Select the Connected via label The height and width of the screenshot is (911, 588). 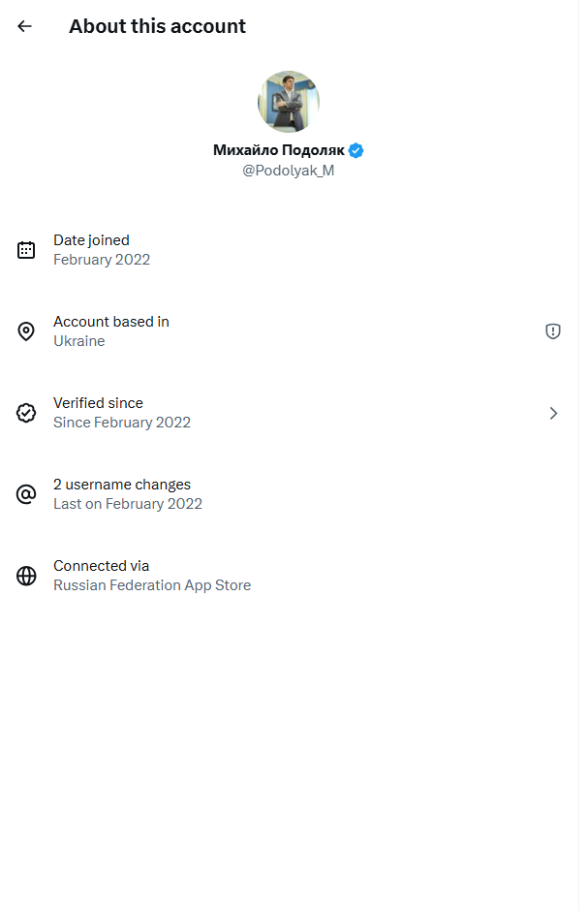point(102,566)
